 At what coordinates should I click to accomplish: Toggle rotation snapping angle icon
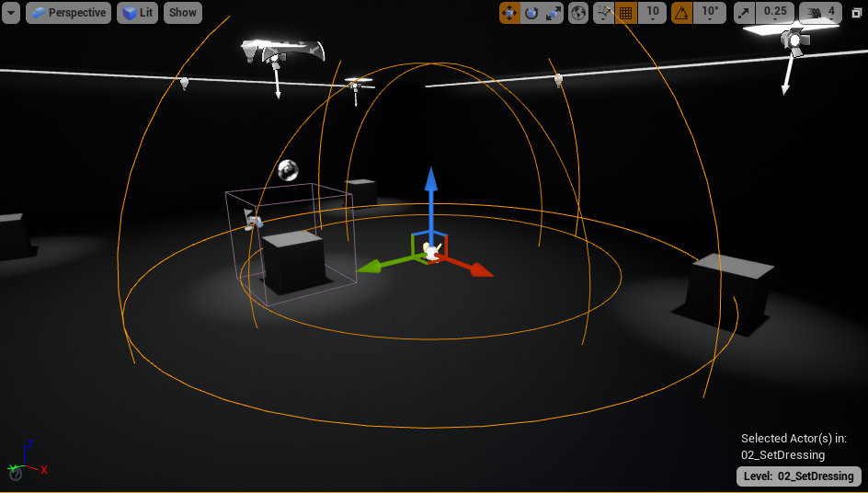pyautogui.click(x=682, y=12)
